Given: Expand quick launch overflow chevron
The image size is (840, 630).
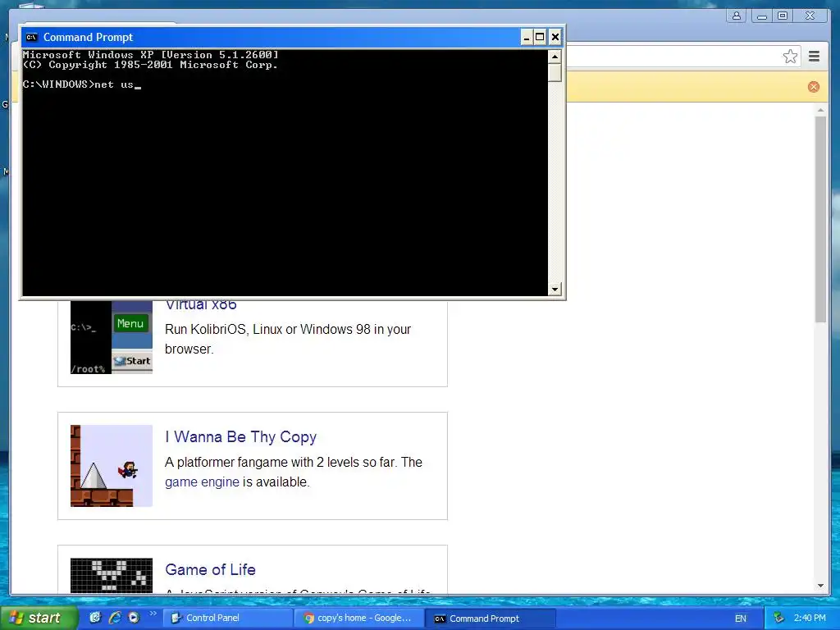Looking at the screenshot, I should [x=153, y=614].
